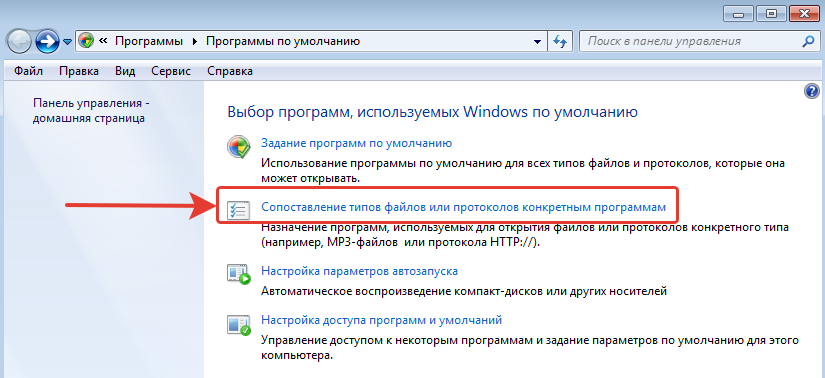Click the Control Panel icon in address bar

point(86,41)
